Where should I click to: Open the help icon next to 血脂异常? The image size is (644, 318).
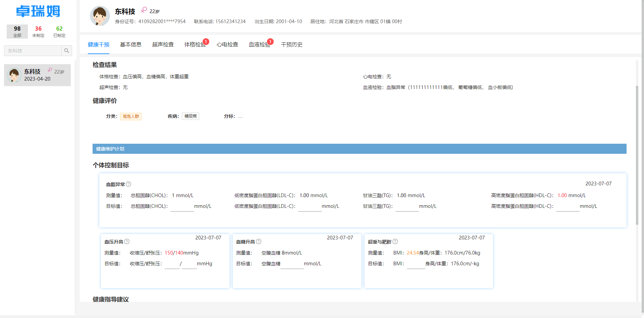pyautogui.click(x=129, y=184)
